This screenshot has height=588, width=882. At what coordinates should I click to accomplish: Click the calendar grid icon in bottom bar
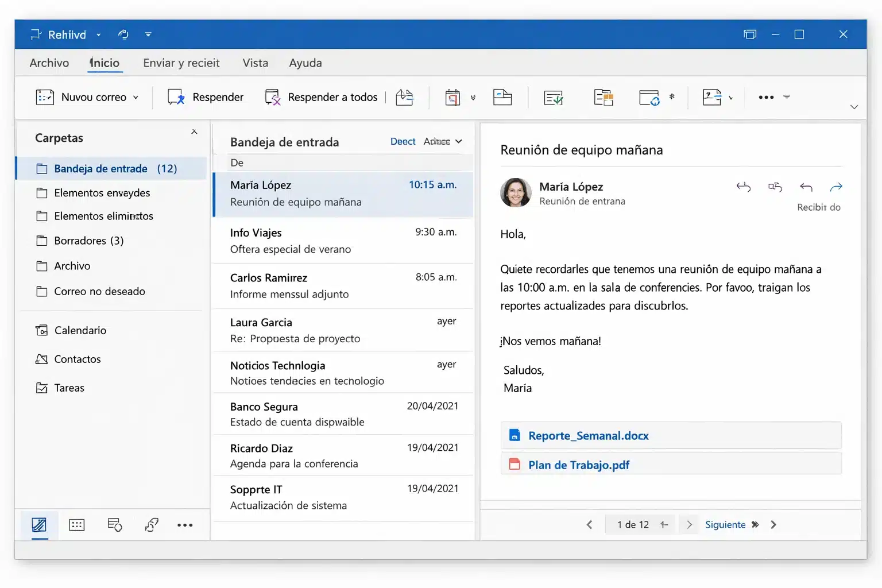pos(76,525)
